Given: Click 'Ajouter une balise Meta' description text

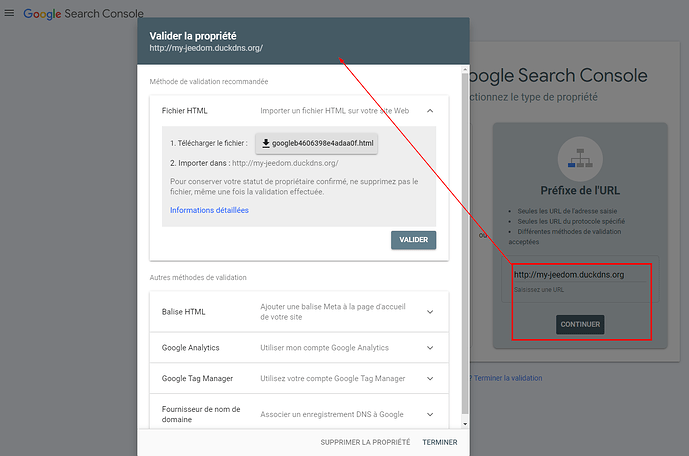Looking at the screenshot, I should tap(333, 312).
